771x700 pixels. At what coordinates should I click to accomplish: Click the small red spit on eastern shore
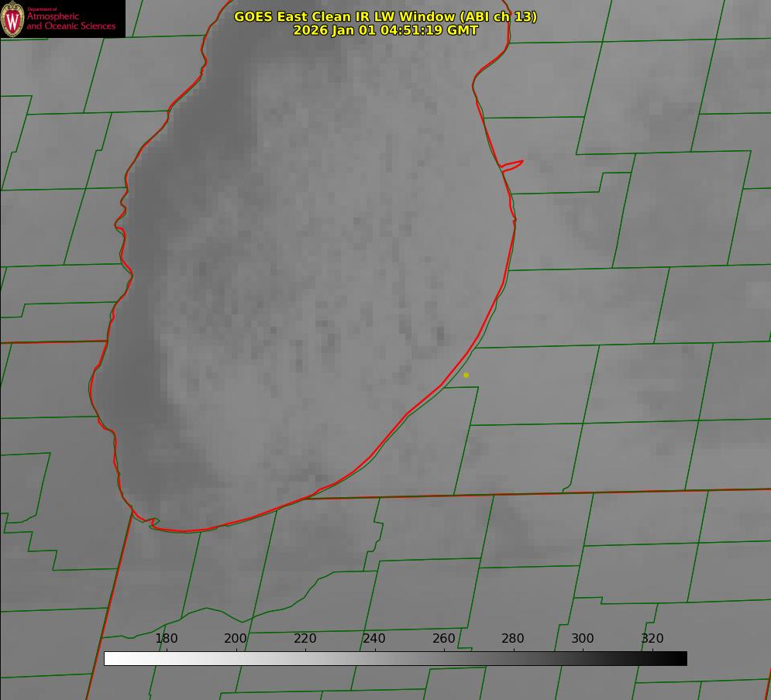click(513, 164)
